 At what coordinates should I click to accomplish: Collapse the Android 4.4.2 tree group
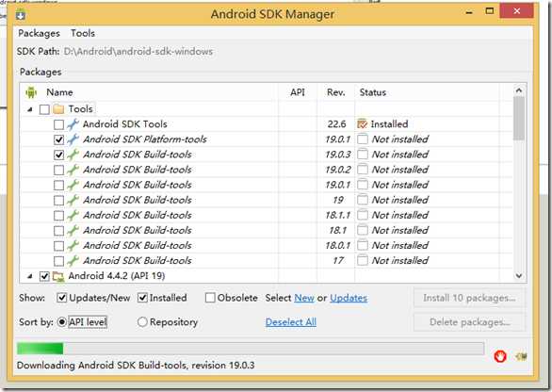pos(30,276)
